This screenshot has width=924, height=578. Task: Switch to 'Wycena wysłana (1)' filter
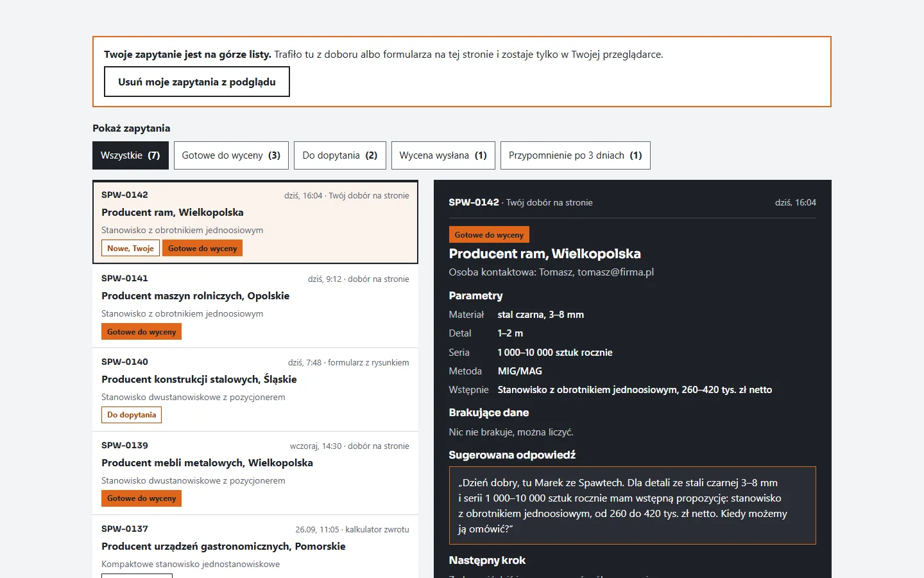(x=443, y=155)
